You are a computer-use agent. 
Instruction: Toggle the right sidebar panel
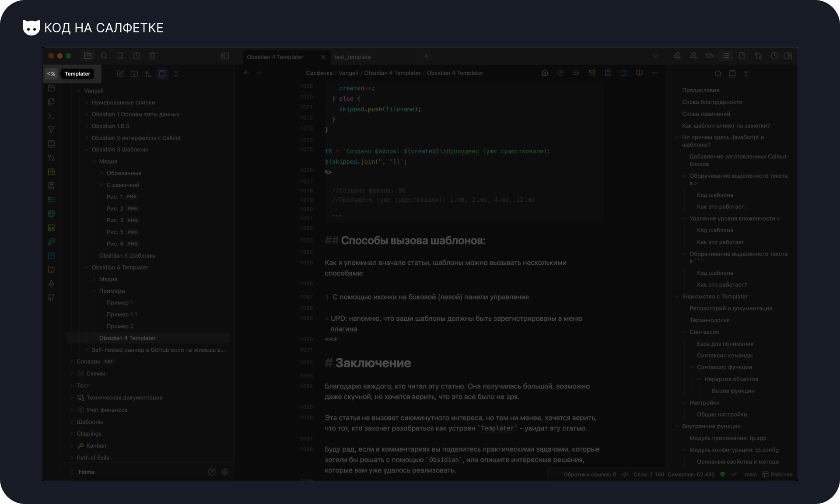pyautogui.click(x=788, y=56)
